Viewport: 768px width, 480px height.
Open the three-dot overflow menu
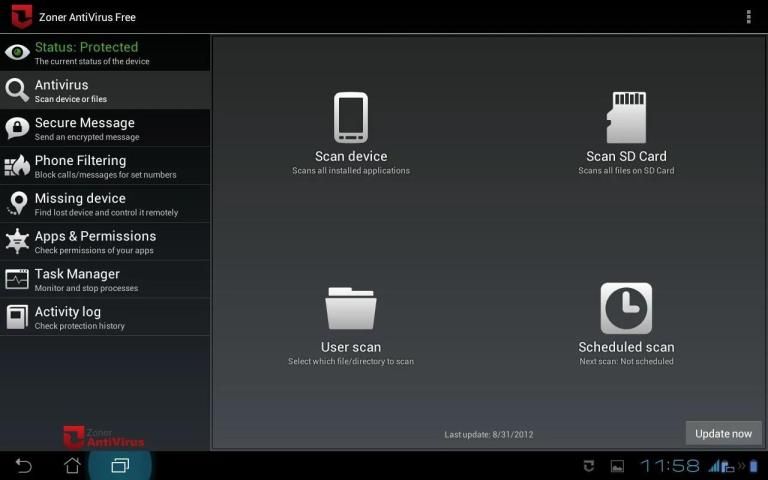tap(748, 17)
